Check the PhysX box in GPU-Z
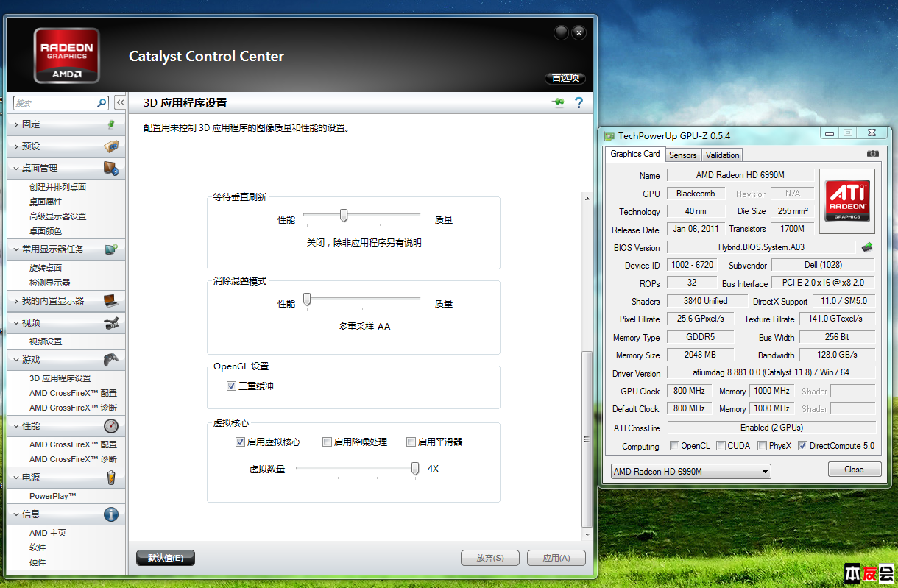 762,446
